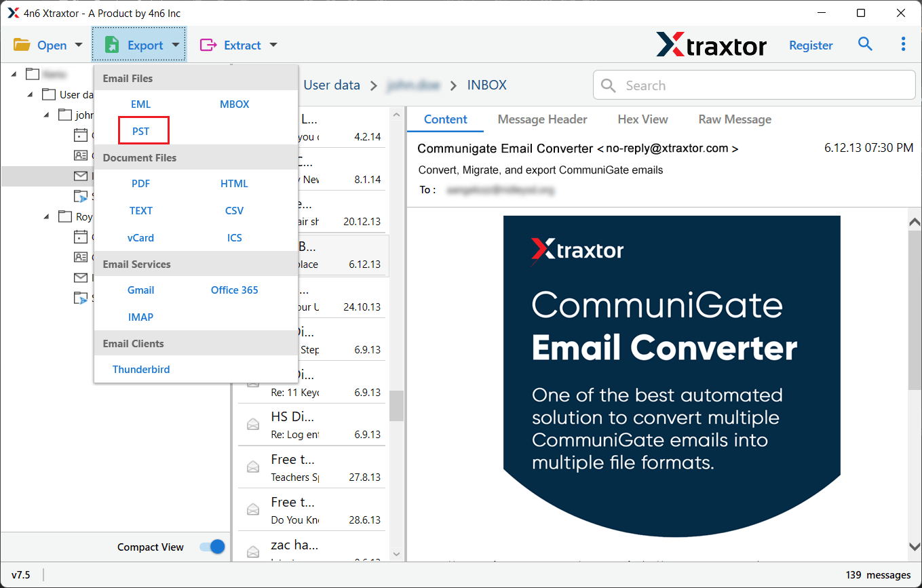Select the email dated 20.12.13
This screenshot has height=588, width=922.
pyautogui.click(x=313, y=212)
